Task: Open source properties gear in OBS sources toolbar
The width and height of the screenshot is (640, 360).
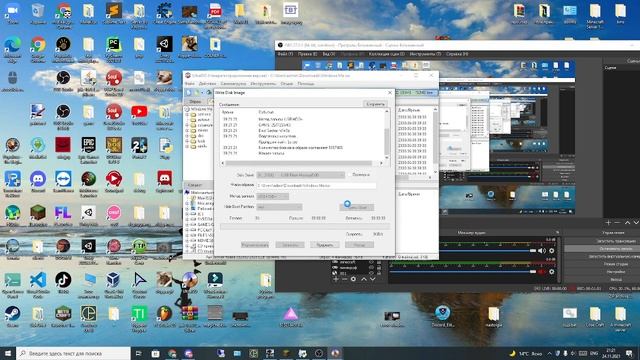Action: 353,279
